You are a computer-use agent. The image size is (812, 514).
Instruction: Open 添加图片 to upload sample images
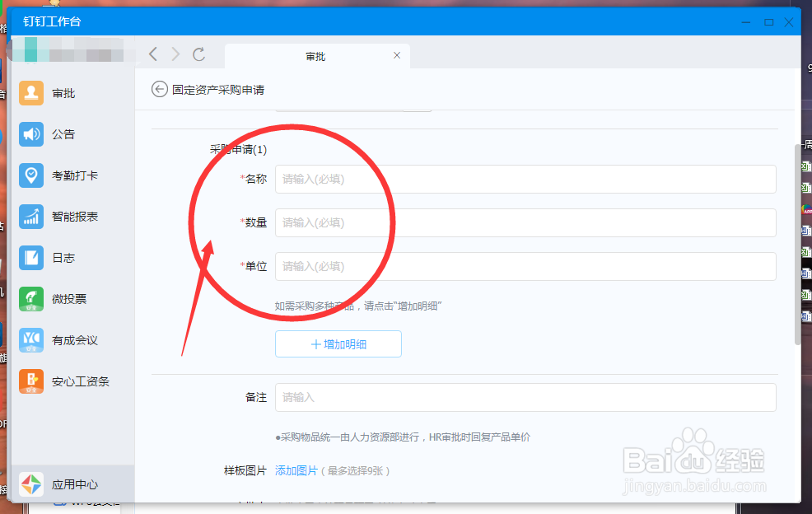coord(296,470)
